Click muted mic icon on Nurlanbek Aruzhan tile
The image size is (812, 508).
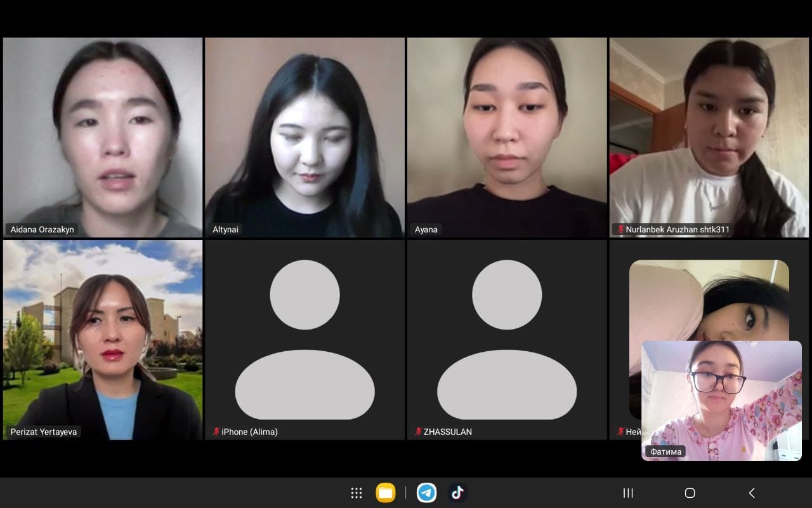(620, 229)
